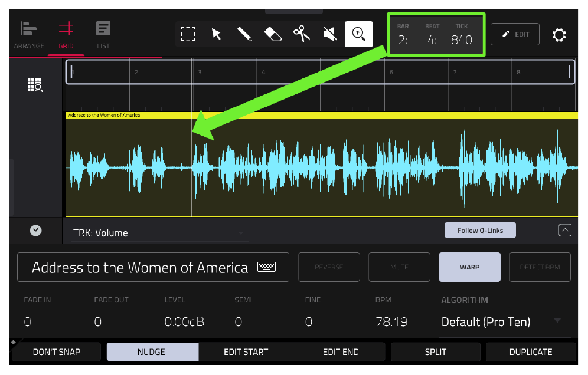Open settings with the gear icon
The height and width of the screenshot is (375, 588).
pyautogui.click(x=558, y=35)
